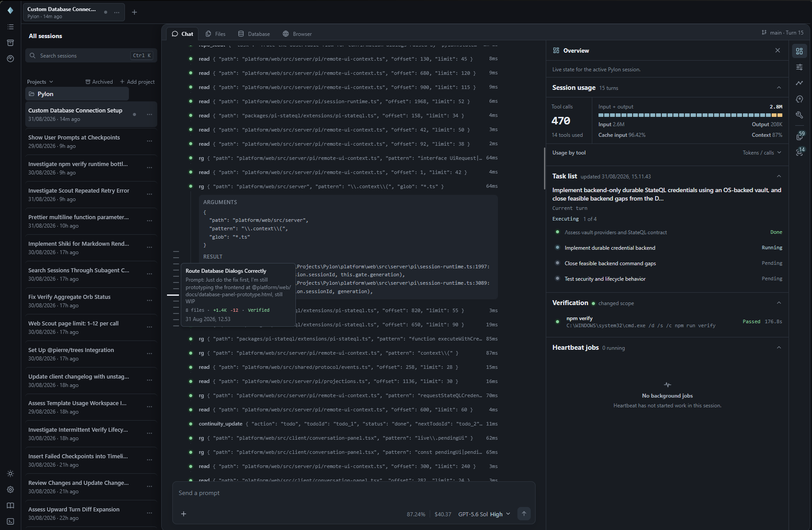Screen dimensions: 812x530
Task: Collapse the Task list section
Action: 779,176
